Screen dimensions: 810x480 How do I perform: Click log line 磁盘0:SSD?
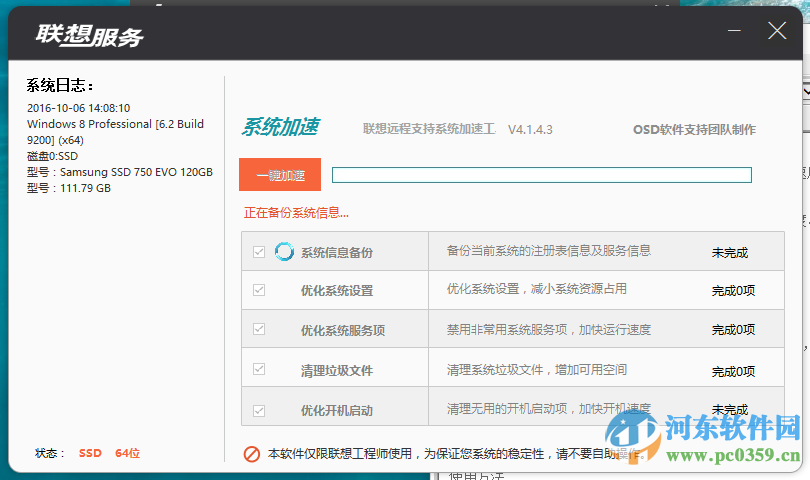(52, 156)
